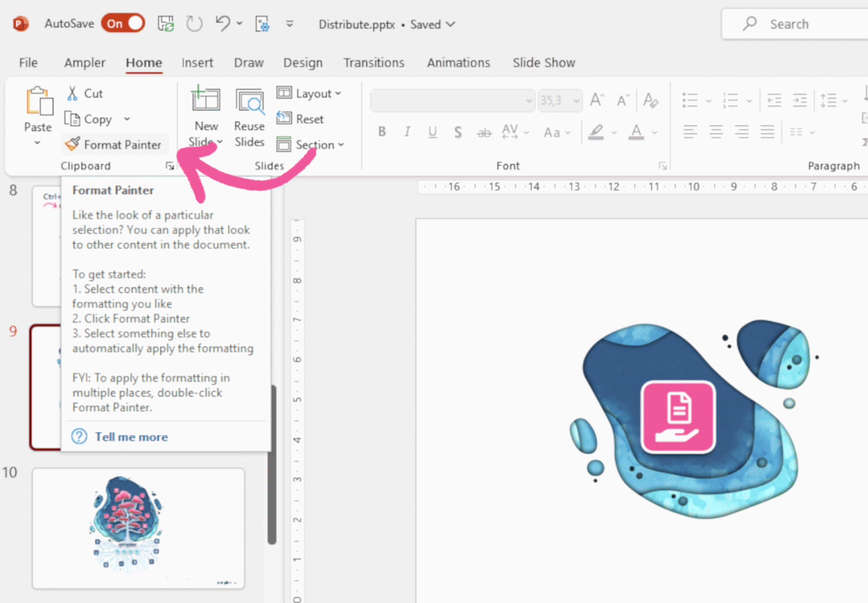Click the Copy icon
The width and height of the screenshot is (868, 603).
click(73, 119)
